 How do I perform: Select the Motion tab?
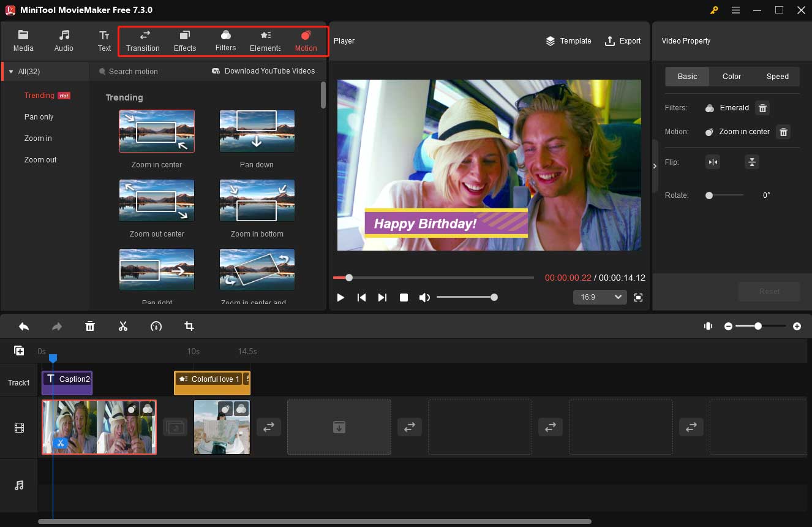click(306, 41)
